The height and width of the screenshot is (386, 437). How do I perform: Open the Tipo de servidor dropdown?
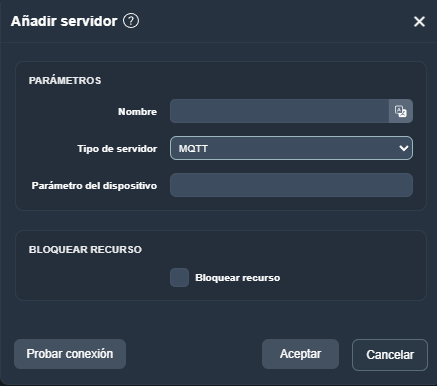[291, 148]
